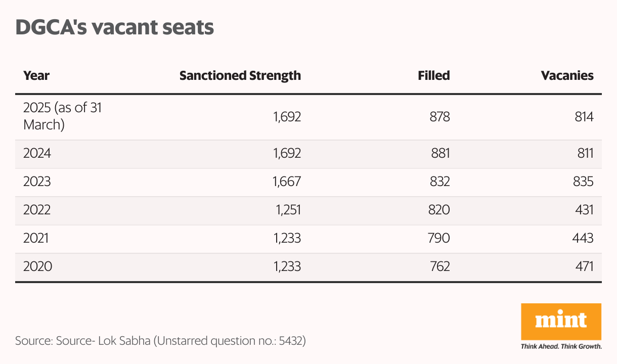The image size is (617, 364).
Task: Click the 2024 row label
Action: pyautogui.click(x=37, y=153)
